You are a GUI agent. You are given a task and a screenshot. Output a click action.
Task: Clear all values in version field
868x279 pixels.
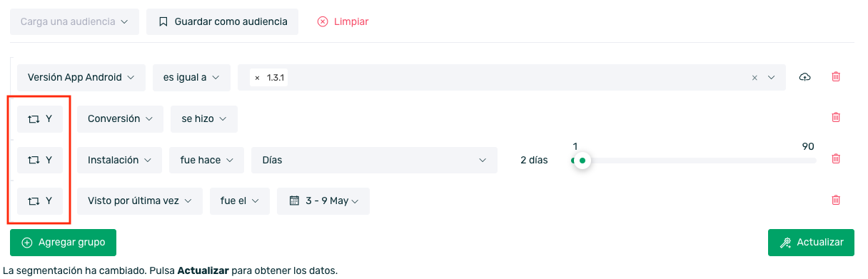pos(755,78)
